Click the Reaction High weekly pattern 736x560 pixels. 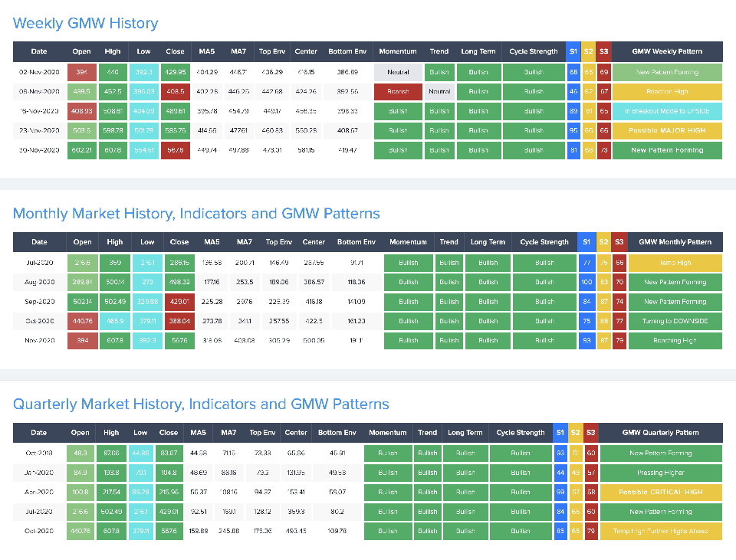coord(666,91)
